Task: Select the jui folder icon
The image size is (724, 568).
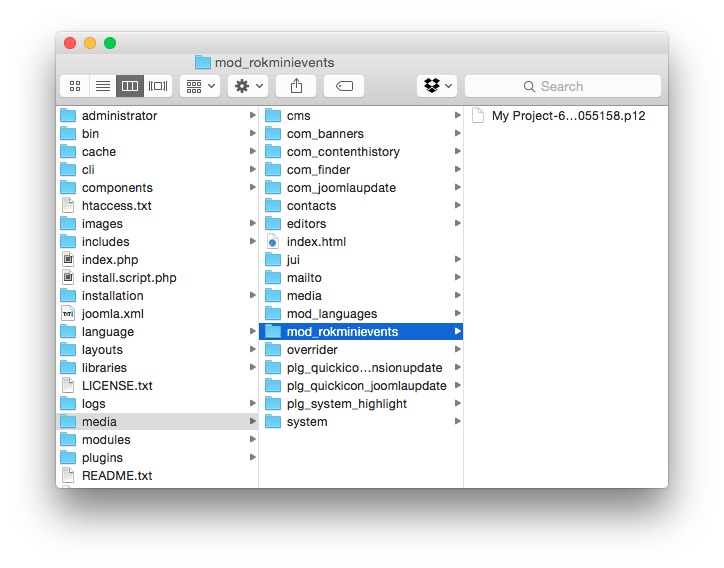Action: [x=273, y=260]
